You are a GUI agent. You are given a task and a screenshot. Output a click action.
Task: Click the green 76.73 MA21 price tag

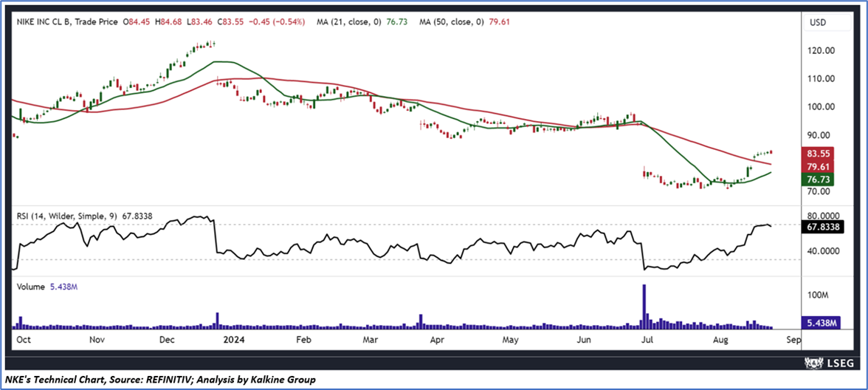click(x=818, y=179)
